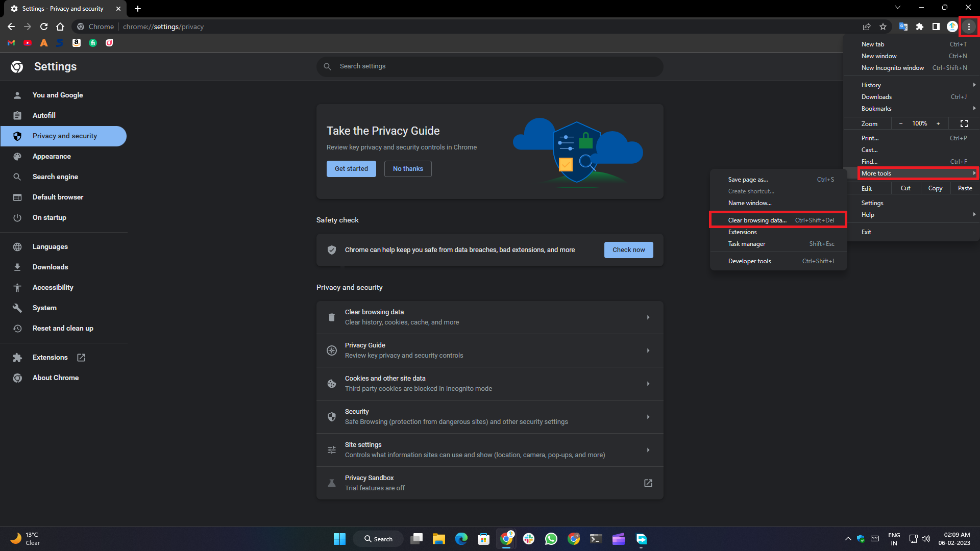Image resolution: width=980 pixels, height=551 pixels.
Task: Expand Site settings row
Action: click(x=489, y=450)
